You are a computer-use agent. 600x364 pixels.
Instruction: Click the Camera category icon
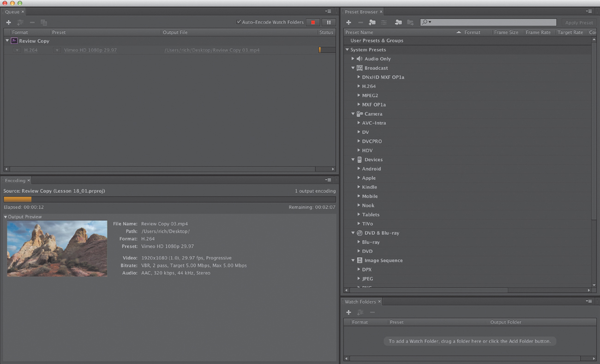pyautogui.click(x=360, y=113)
